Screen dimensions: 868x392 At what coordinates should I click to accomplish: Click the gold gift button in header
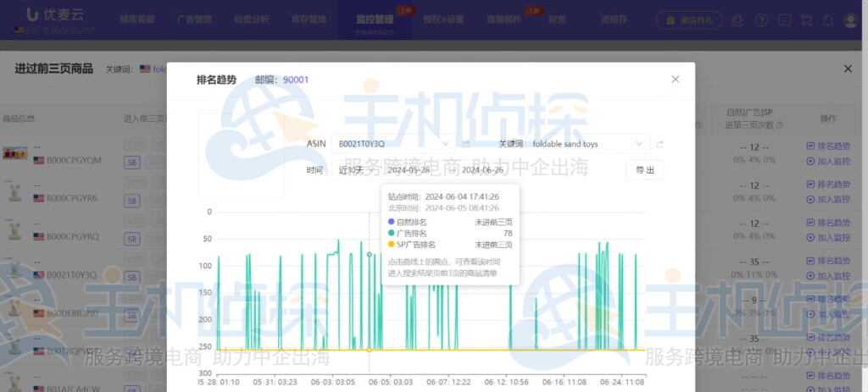tap(689, 20)
